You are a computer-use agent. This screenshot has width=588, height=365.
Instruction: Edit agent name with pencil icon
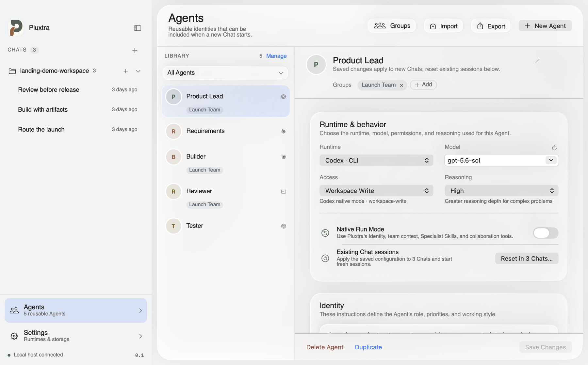click(x=537, y=61)
